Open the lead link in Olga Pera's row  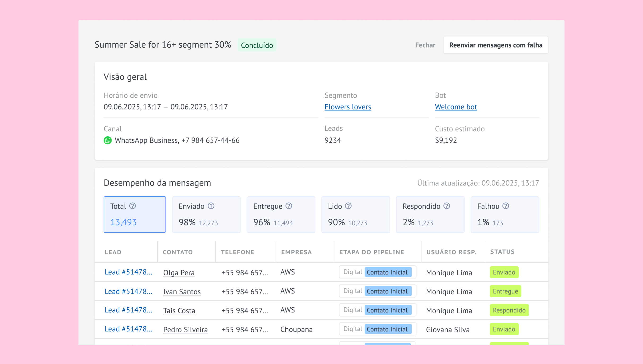(x=129, y=272)
